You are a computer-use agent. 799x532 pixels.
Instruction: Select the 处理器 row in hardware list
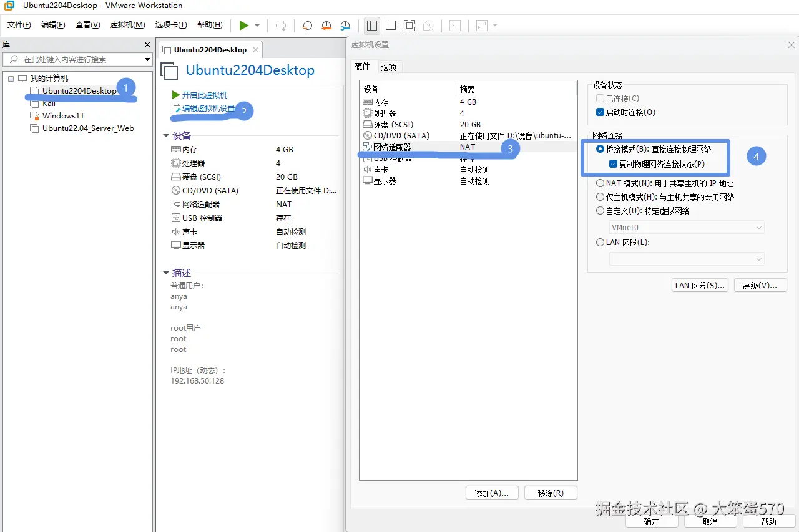pyautogui.click(x=468, y=113)
